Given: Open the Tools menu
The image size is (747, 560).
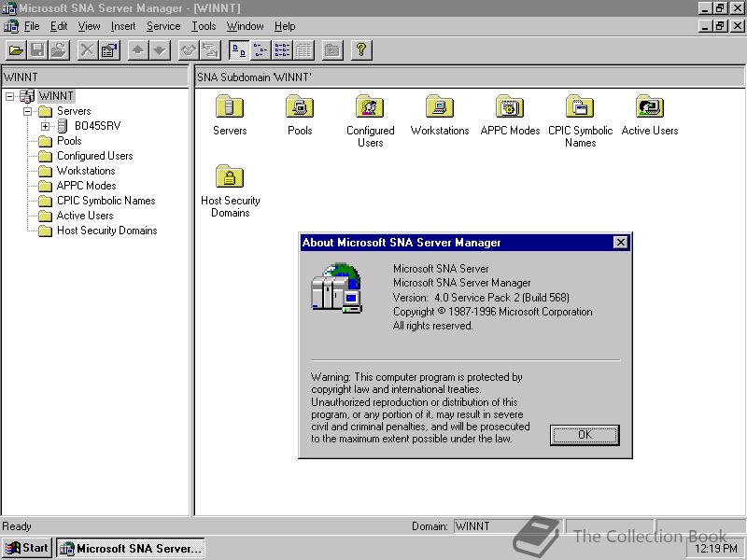Looking at the screenshot, I should 204,26.
